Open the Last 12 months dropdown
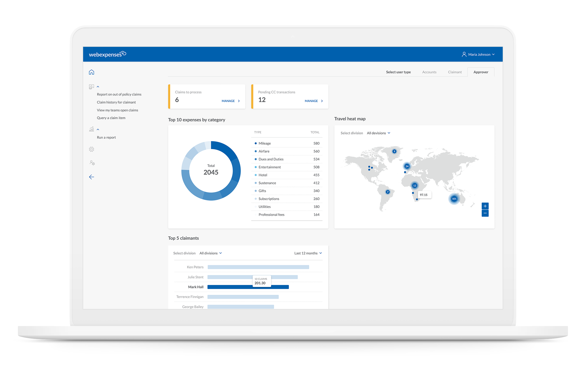The image size is (588, 372). [308, 253]
